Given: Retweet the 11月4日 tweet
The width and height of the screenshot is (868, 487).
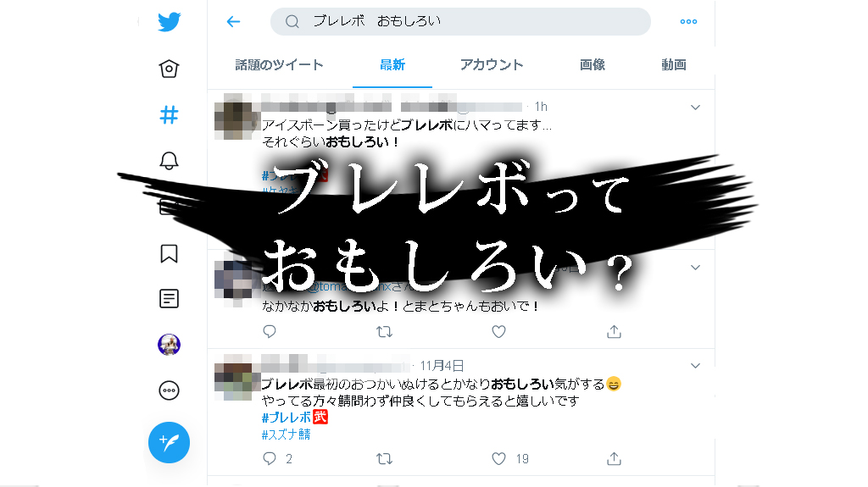Looking at the screenshot, I should coord(384,459).
